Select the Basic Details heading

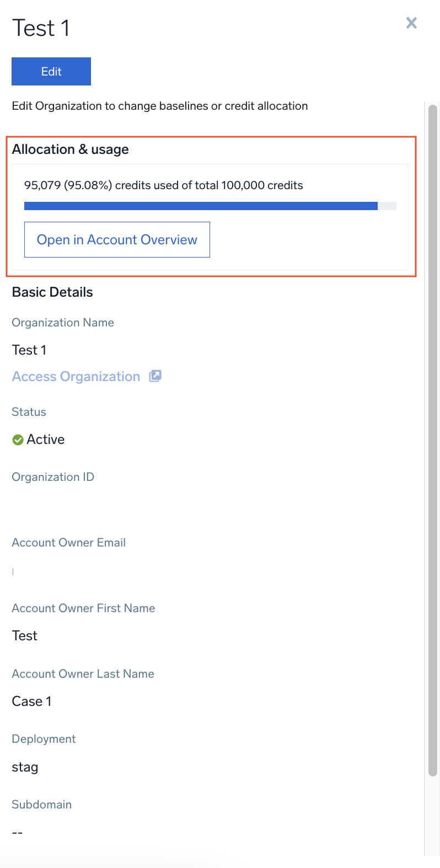click(x=52, y=292)
